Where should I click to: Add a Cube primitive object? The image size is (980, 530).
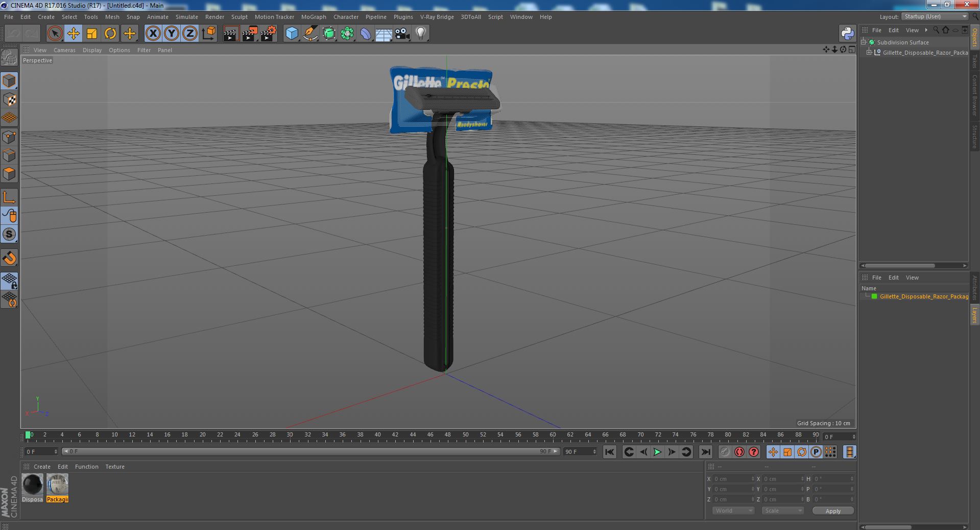click(x=292, y=34)
